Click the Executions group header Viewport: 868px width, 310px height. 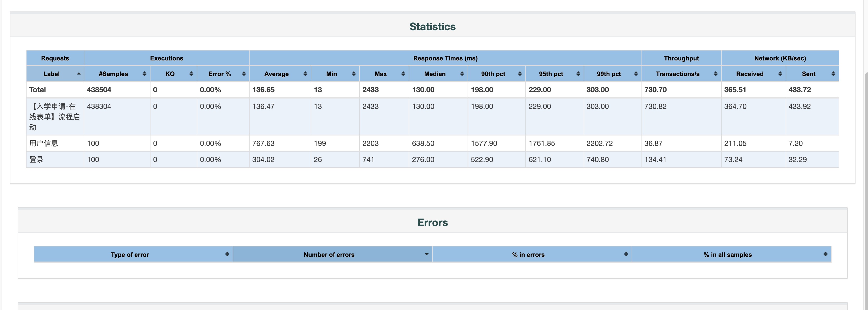tap(167, 58)
